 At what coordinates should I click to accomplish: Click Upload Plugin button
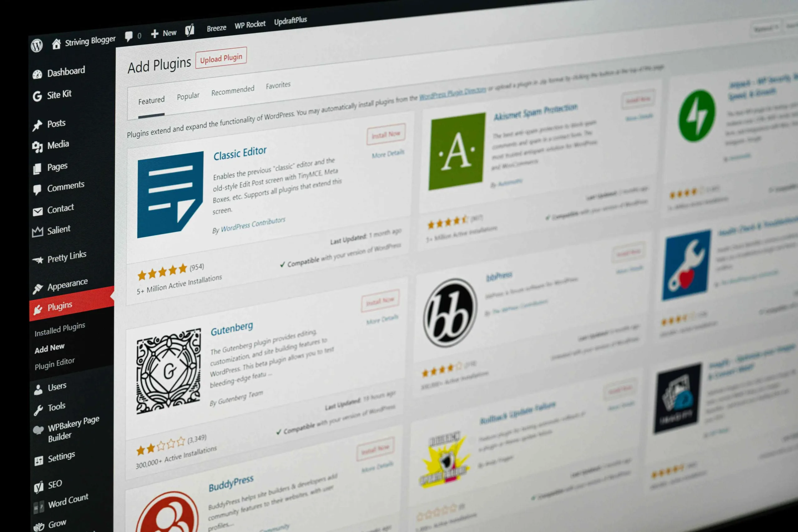click(221, 58)
